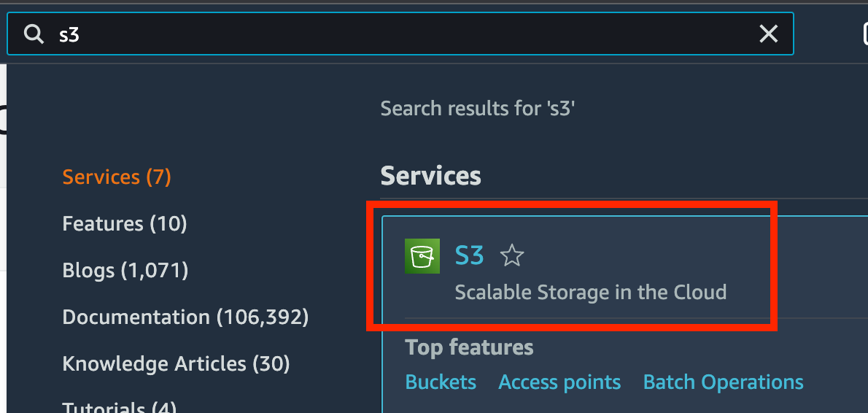Open Tutorials (4) results
Screen dimensions: 868x413
coord(120,408)
